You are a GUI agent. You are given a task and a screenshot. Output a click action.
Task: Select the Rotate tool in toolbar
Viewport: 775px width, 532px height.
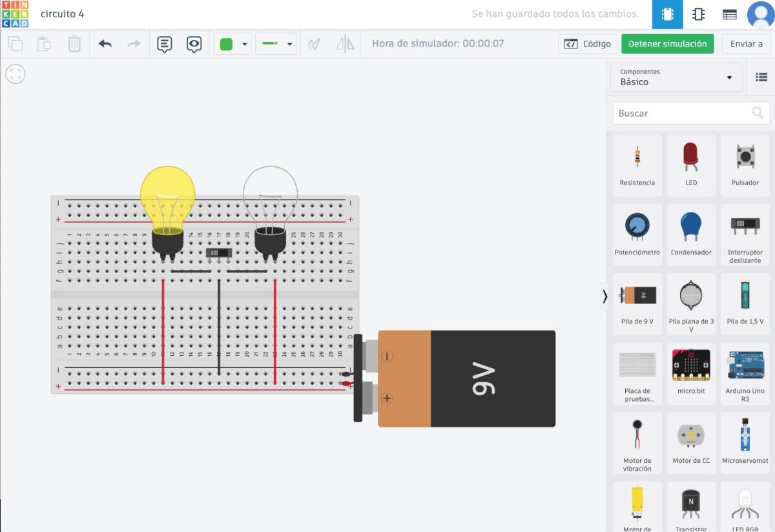[x=315, y=44]
